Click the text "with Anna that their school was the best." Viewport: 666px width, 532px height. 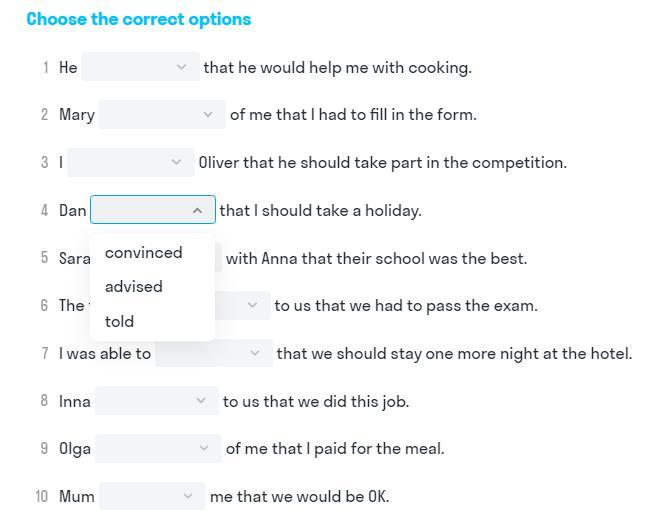click(x=376, y=258)
